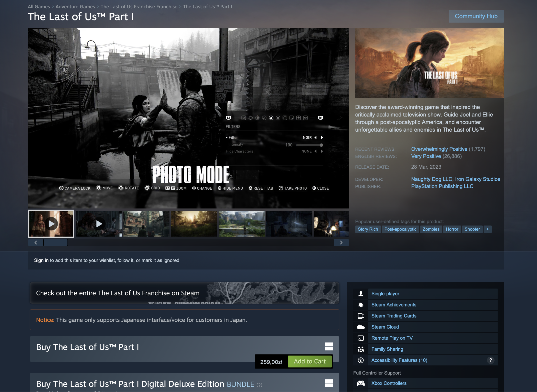The width and height of the screenshot is (537, 392).
Task: Click the BUNDLE label in Deluxe Edition heading
Action: (x=240, y=384)
